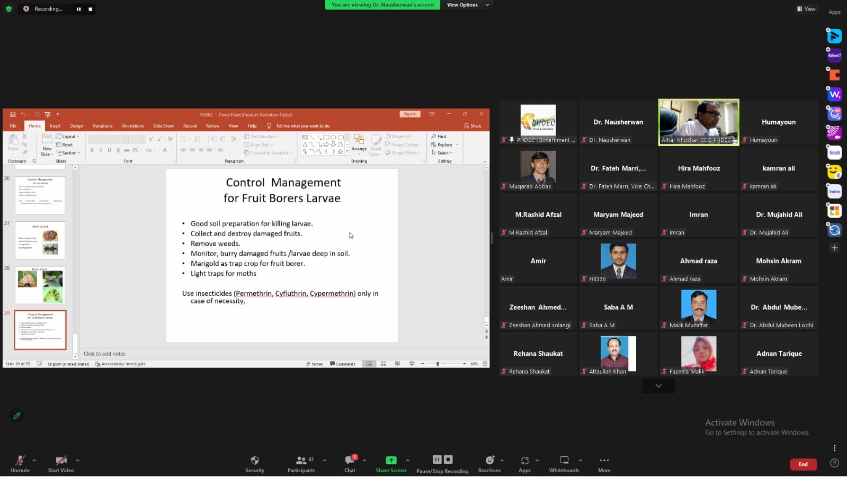
Task: Open the Chat panel
Action: [350, 460]
